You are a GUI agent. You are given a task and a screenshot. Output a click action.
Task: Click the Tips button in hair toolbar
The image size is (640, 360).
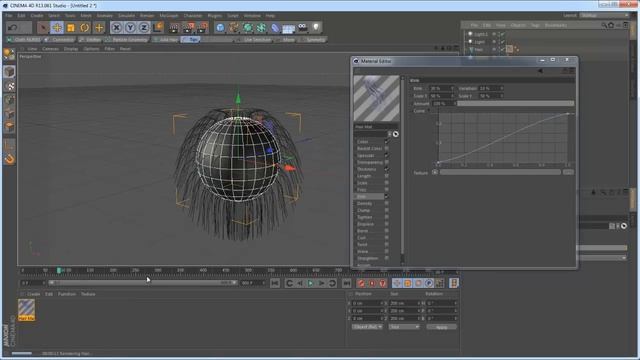(x=191, y=40)
